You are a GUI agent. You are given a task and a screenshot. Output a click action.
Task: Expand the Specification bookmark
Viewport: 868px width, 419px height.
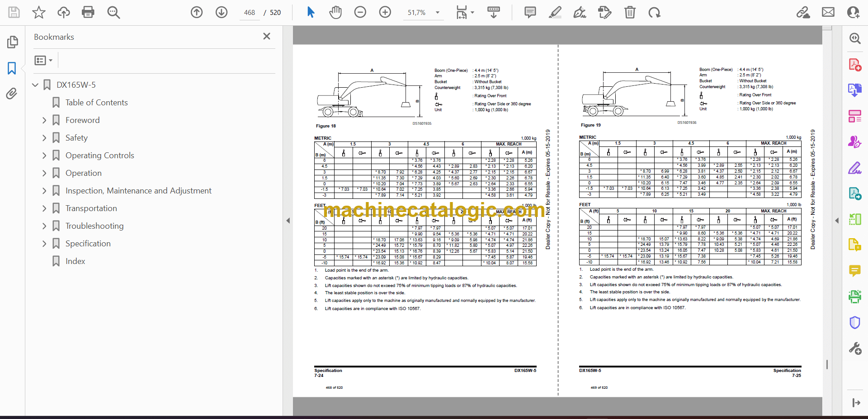[44, 244]
